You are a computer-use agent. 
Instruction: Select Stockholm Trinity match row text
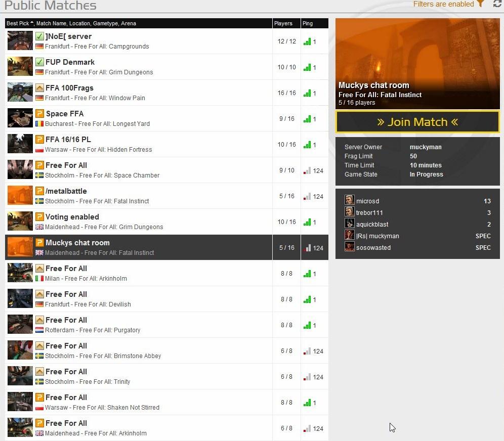pyautogui.click(x=88, y=382)
